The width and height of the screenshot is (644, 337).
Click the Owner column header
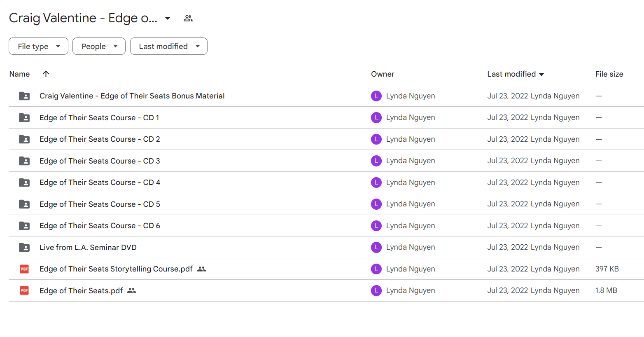[x=383, y=74]
